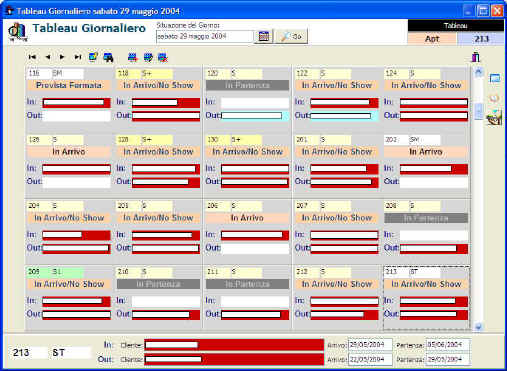Screen dimensions: 507x371
Task: Go to previous record arrow
Action: [x=48, y=57]
